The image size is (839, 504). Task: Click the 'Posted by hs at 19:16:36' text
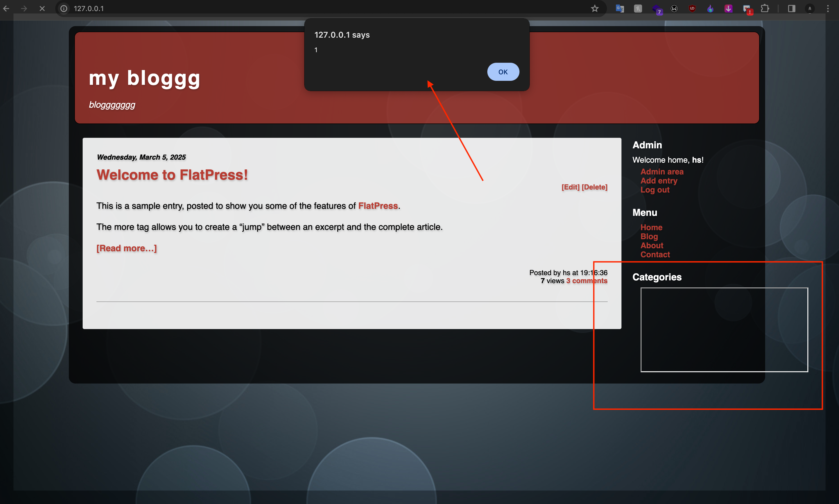point(568,273)
